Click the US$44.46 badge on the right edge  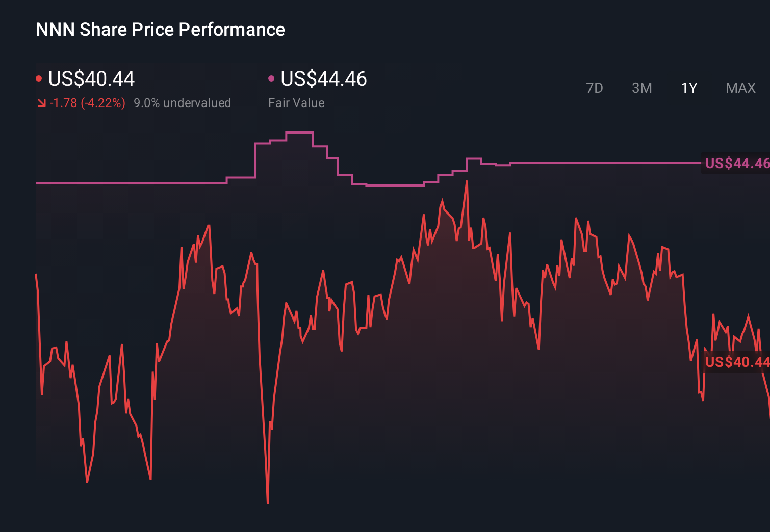pyautogui.click(x=736, y=164)
